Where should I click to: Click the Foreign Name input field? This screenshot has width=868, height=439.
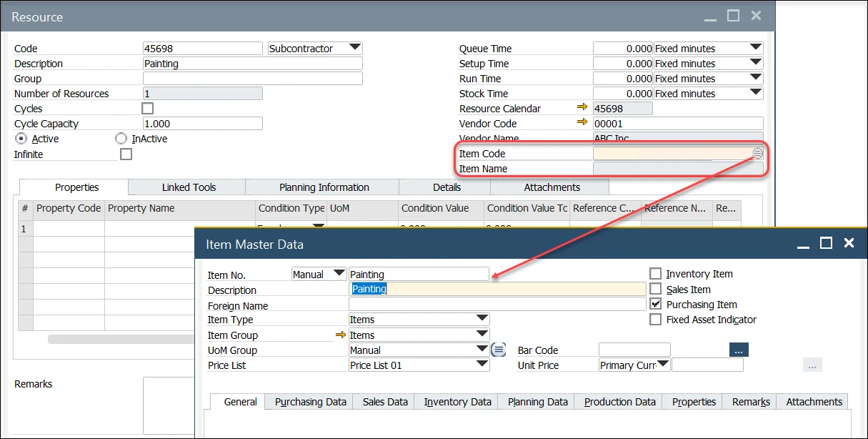point(497,305)
